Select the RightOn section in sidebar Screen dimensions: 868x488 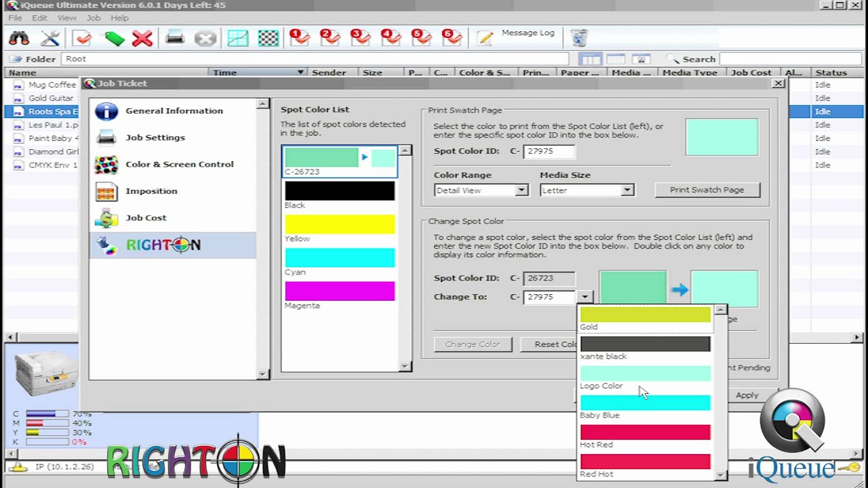point(173,245)
